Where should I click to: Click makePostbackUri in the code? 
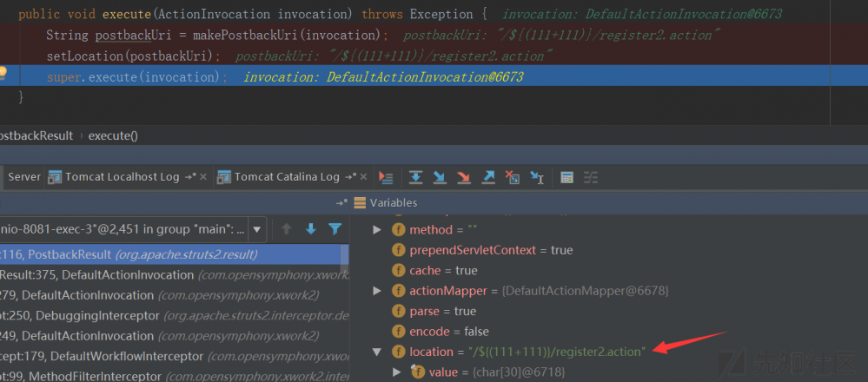click(247, 36)
